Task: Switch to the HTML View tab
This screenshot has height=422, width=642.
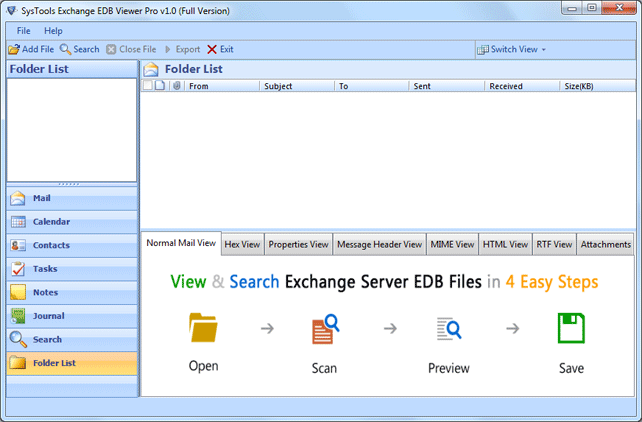Action: 505,244
